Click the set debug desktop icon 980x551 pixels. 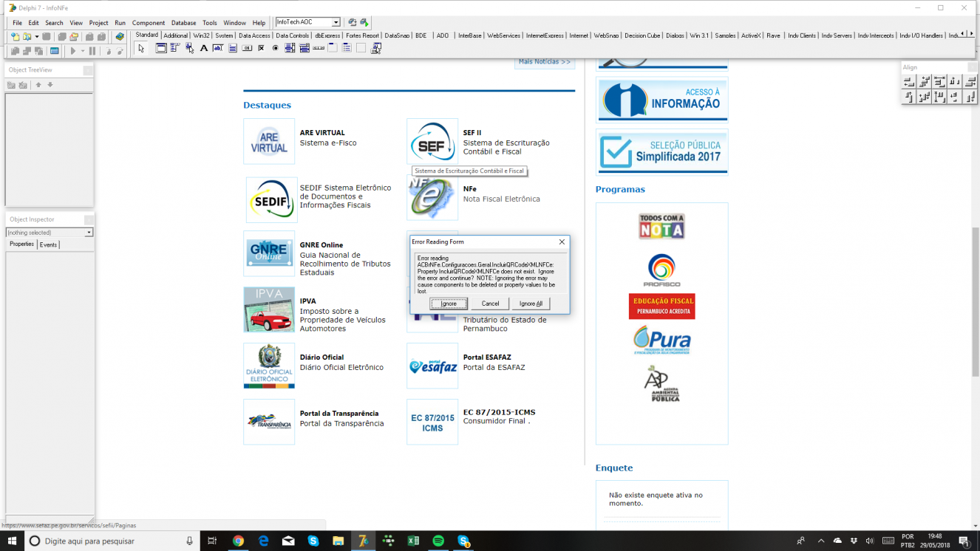tap(364, 22)
